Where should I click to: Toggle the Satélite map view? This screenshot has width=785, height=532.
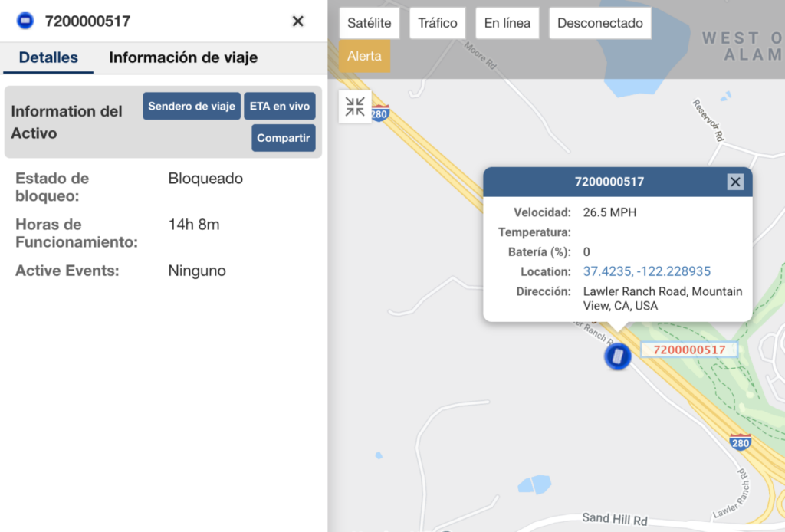tap(370, 23)
